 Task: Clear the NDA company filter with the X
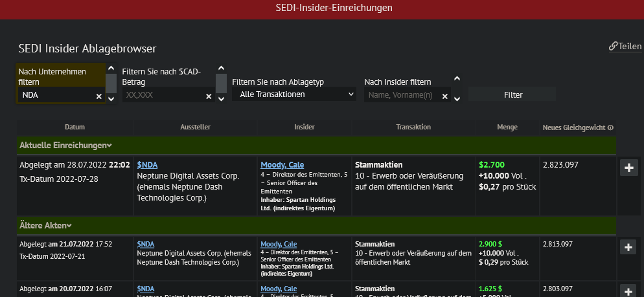tap(99, 96)
